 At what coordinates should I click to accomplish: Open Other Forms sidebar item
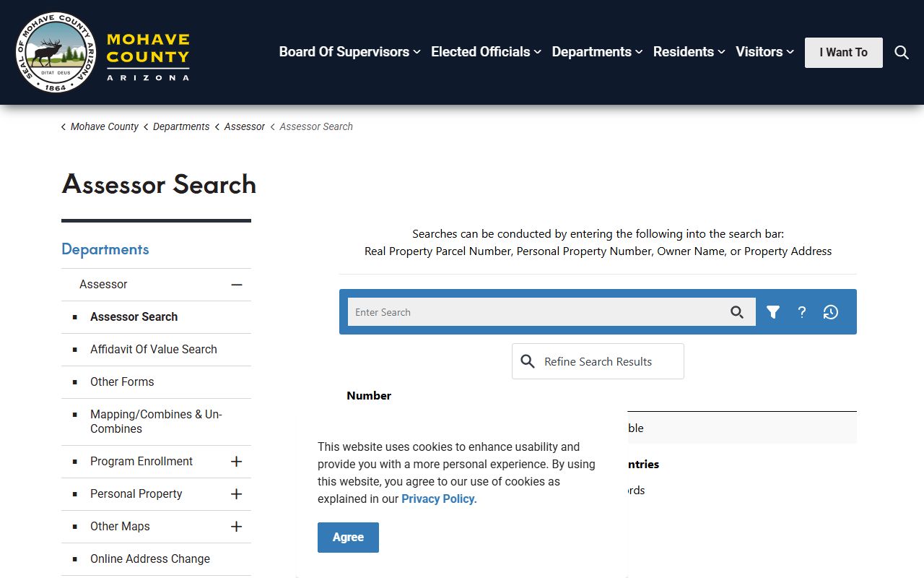122,381
